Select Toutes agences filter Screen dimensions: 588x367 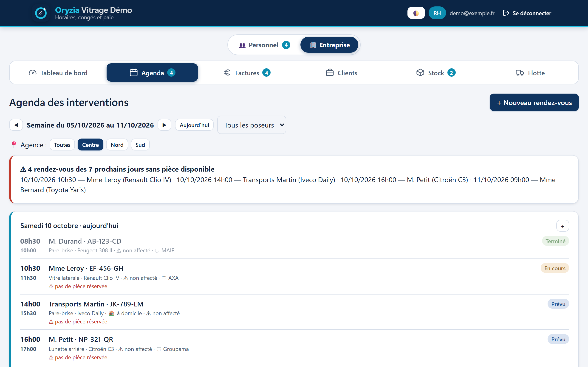tap(62, 145)
